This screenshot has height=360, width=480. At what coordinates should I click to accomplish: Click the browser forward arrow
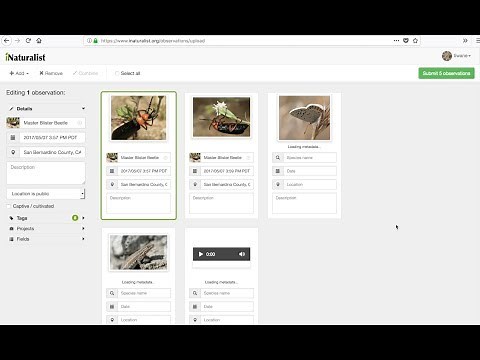[17, 41]
